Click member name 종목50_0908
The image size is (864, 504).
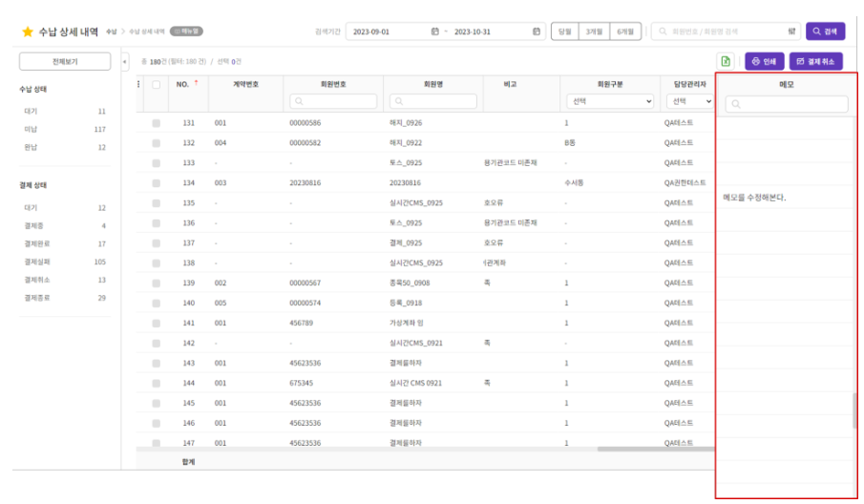pyautogui.click(x=410, y=283)
